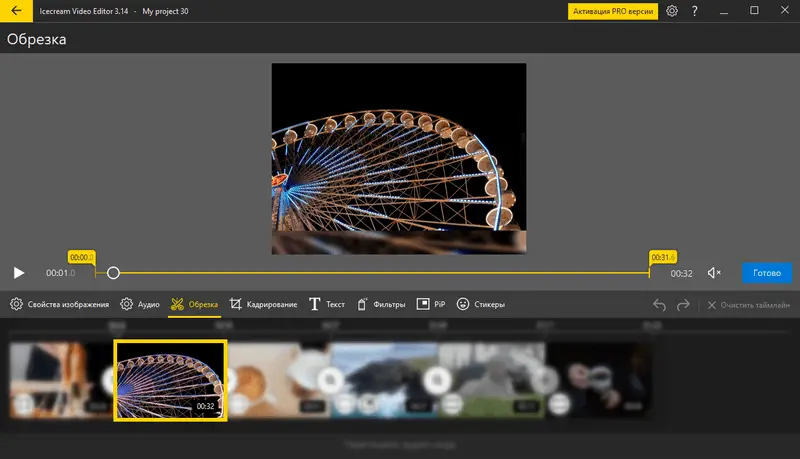Undo the last action

(x=659, y=305)
